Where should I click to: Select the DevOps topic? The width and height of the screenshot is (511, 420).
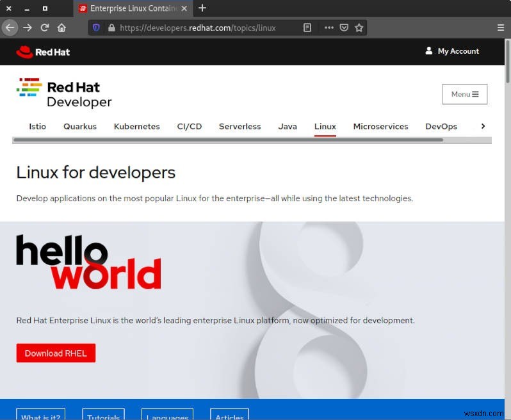tap(441, 126)
